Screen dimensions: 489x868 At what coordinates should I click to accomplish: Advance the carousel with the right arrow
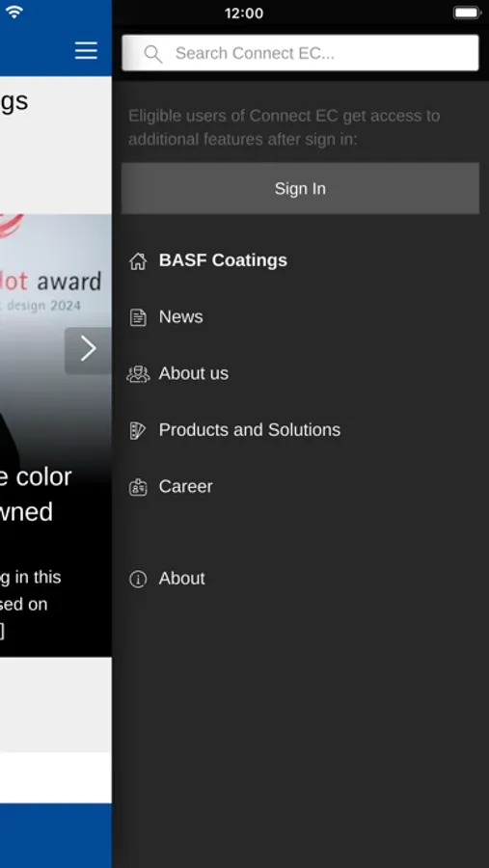tap(88, 350)
